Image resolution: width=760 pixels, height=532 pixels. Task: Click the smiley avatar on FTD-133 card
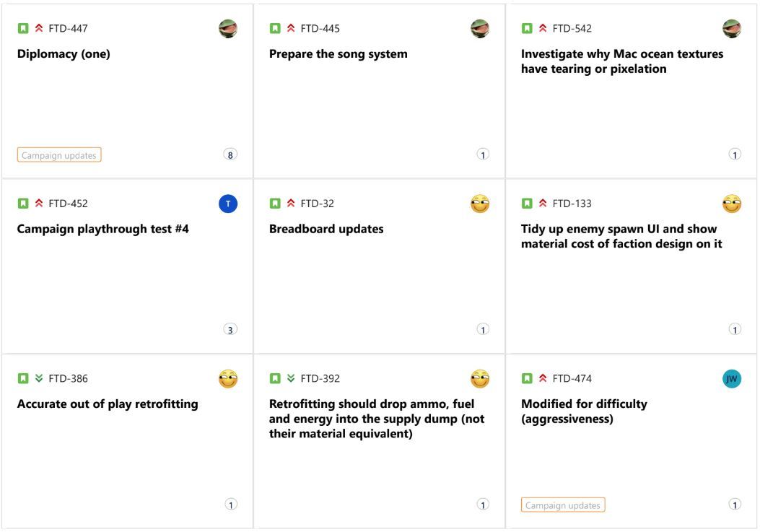(x=732, y=204)
